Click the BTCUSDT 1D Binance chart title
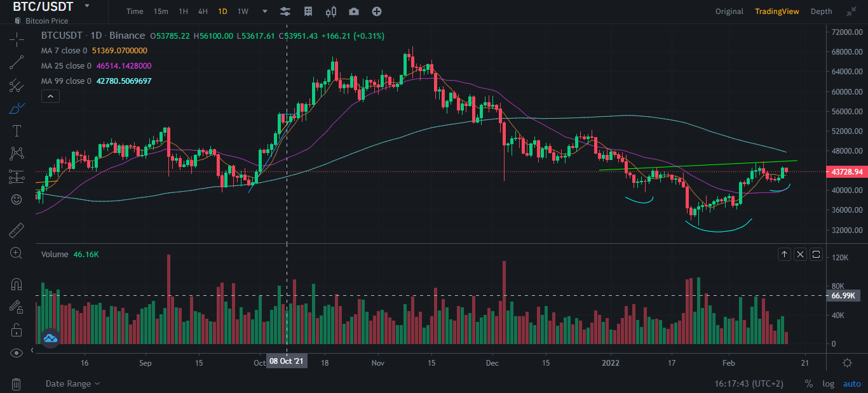Viewport: 868px width, 393px height. 92,36
